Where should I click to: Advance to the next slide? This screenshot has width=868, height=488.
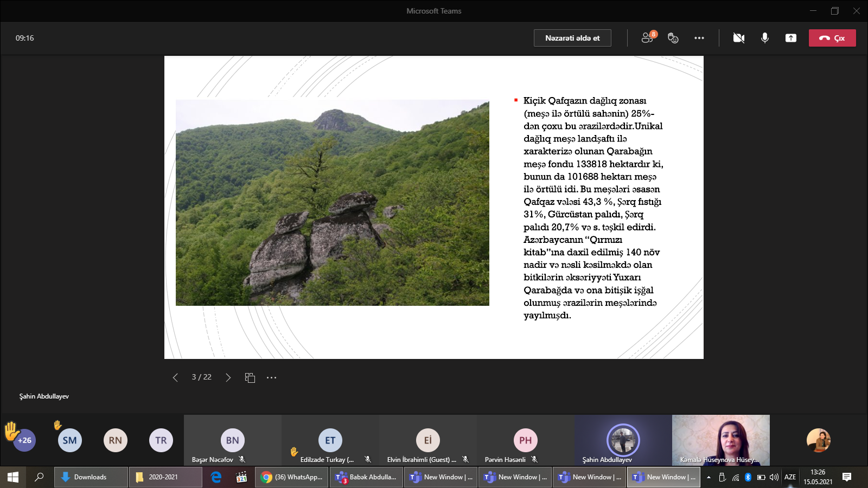[x=228, y=377]
